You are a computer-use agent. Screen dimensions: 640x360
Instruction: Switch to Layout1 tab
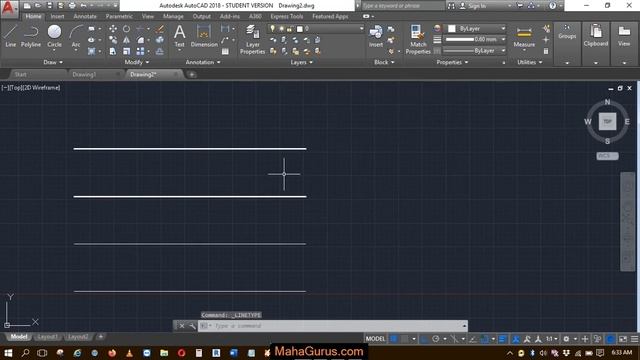point(47,337)
